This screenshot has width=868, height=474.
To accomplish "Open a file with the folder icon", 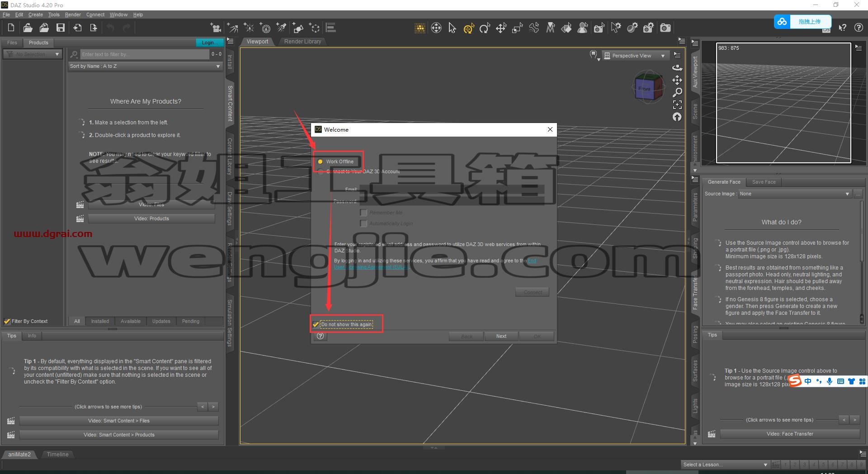I will pyautogui.click(x=28, y=28).
